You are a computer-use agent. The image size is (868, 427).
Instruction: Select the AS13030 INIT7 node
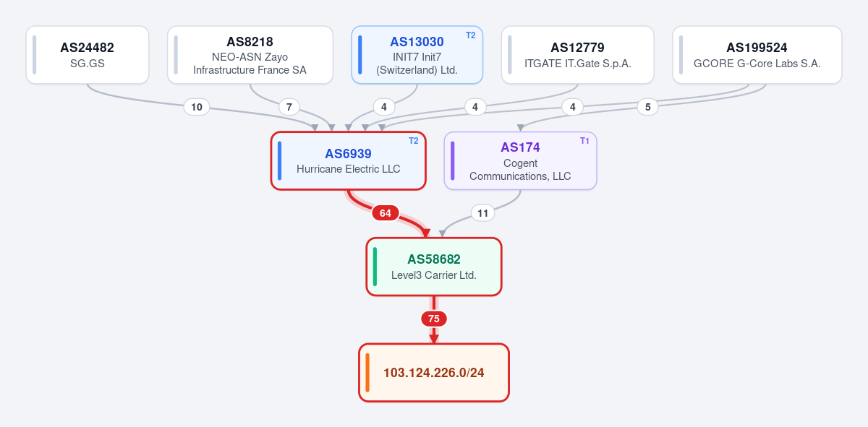417,55
